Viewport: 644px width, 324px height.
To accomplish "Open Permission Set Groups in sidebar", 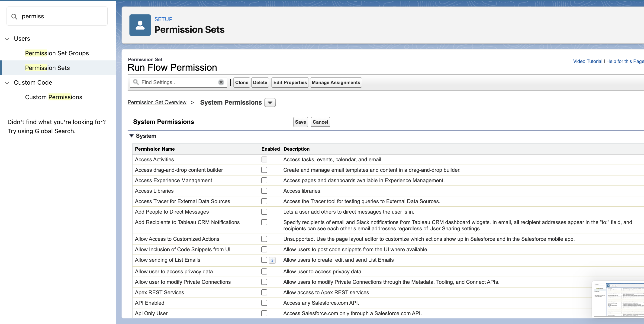I will click(x=57, y=53).
